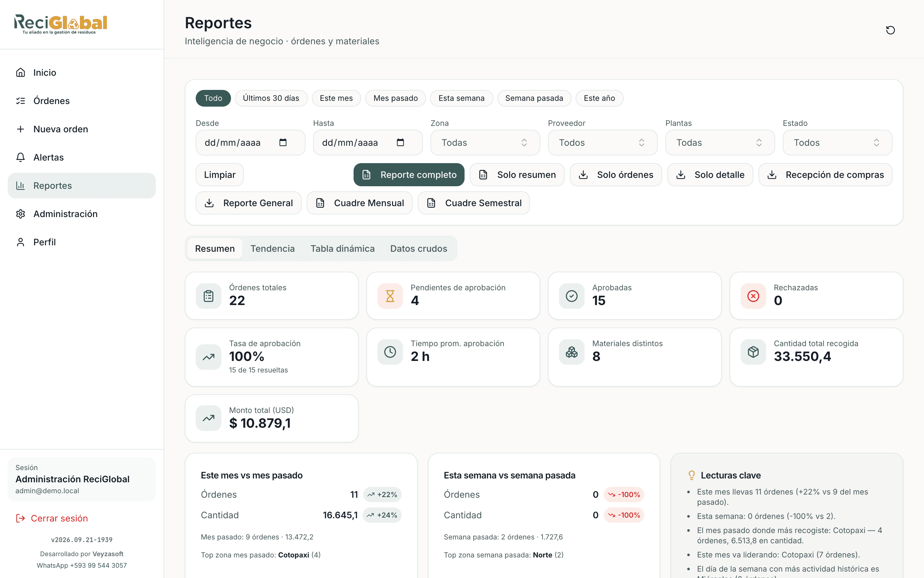
Task: Click the clipboard icon on Órdenes totales card
Action: tap(209, 296)
